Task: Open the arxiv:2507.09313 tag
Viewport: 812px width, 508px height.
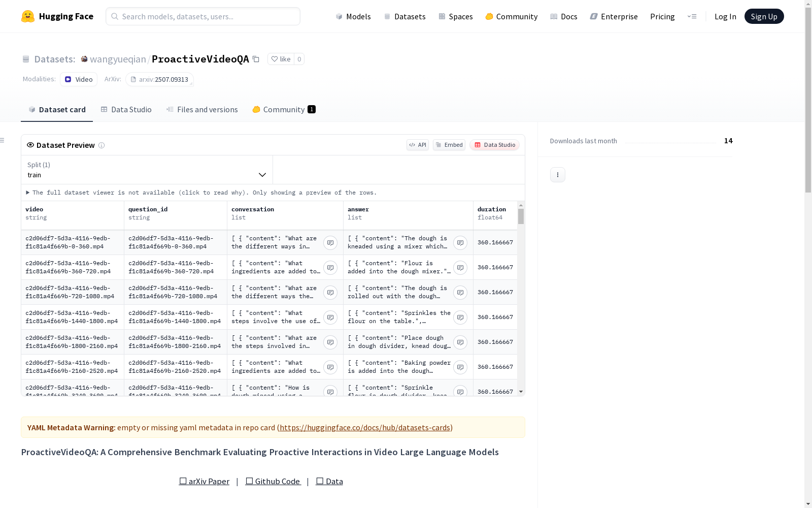Action: tap(159, 79)
